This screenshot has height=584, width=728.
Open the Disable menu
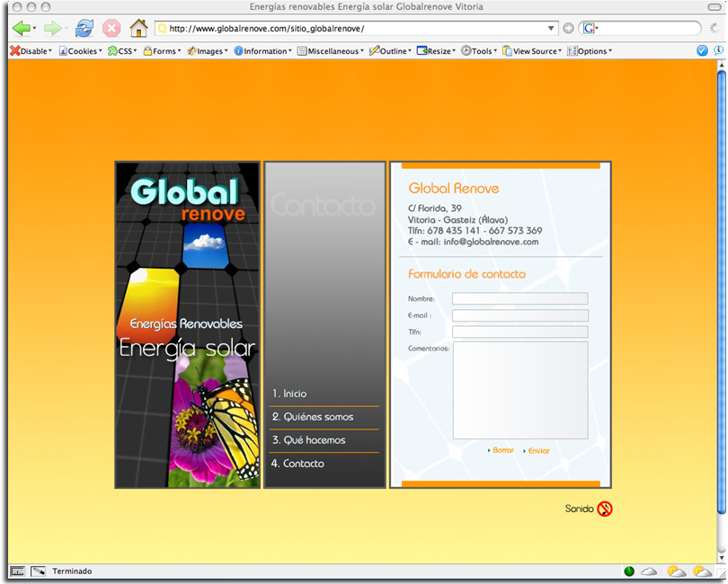[x=31, y=51]
